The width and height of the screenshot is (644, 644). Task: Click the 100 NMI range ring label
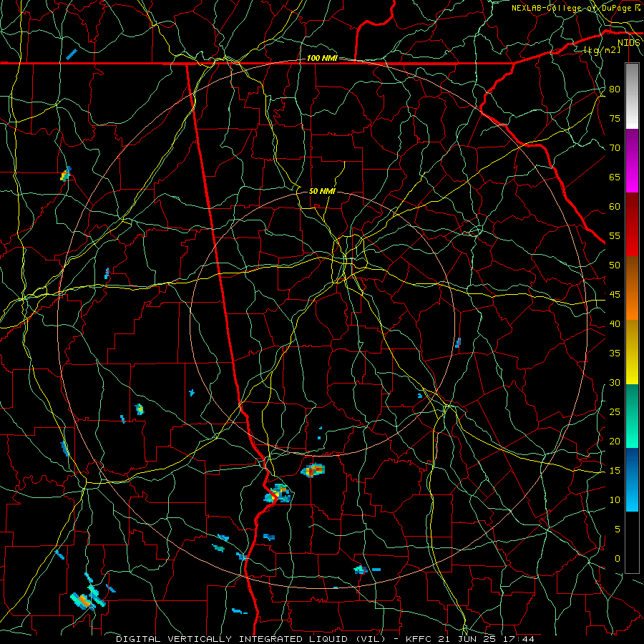pyautogui.click(x=322, y=59)
